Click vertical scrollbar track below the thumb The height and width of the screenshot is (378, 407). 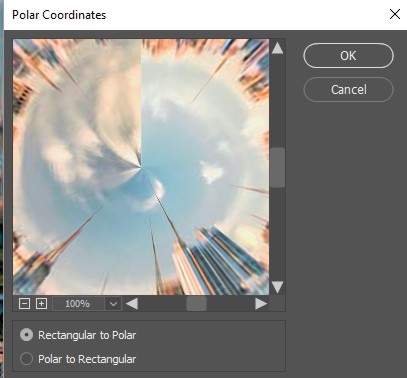click(x=277, y=233)
